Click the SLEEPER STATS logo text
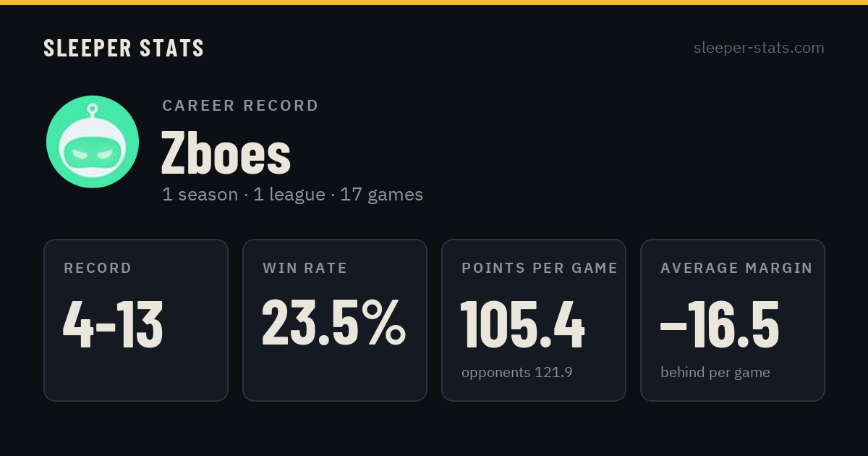 [x=124, y=48]
